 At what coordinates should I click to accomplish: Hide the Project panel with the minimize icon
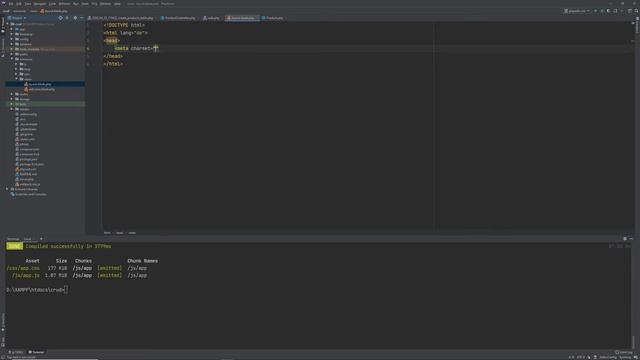[82, 18]
